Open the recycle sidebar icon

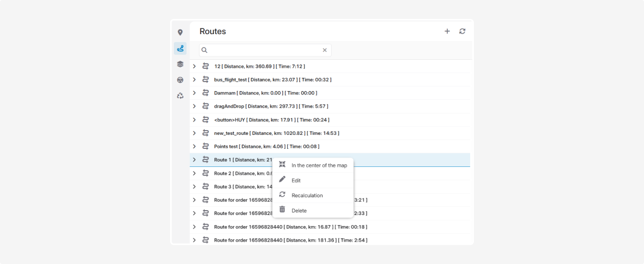[180, 96]
